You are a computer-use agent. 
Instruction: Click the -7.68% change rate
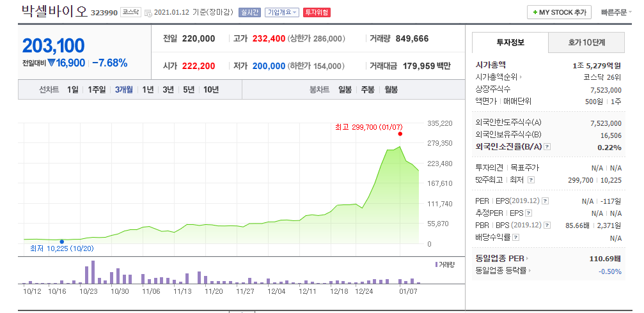109,63
